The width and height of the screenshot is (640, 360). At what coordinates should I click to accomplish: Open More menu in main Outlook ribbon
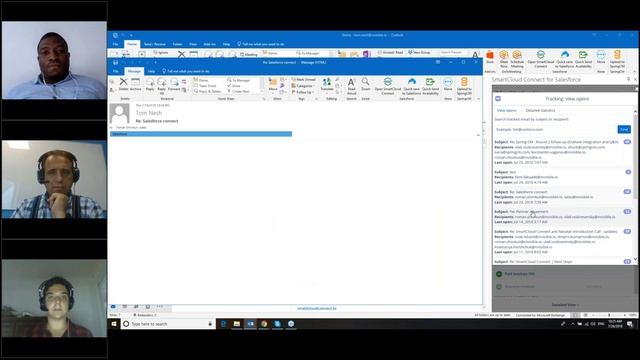pyautogui.click(x=601, y=57)
